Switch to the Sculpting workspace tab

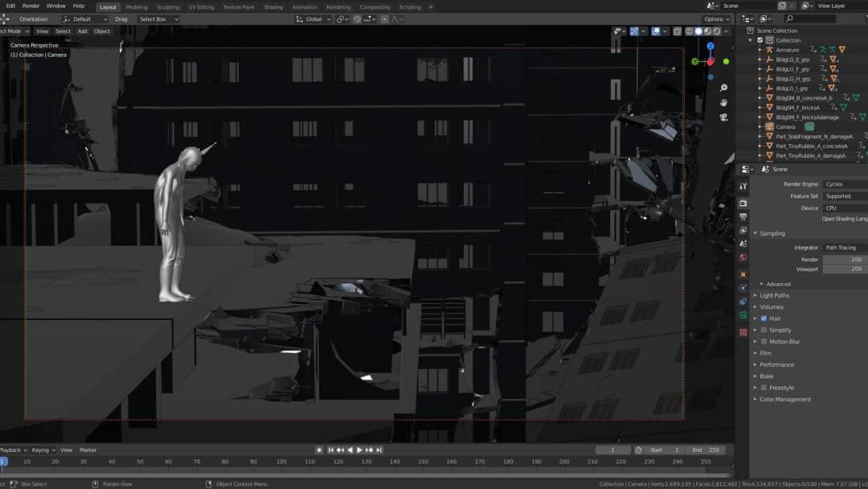pyautogui.click(x=168, y=7)
